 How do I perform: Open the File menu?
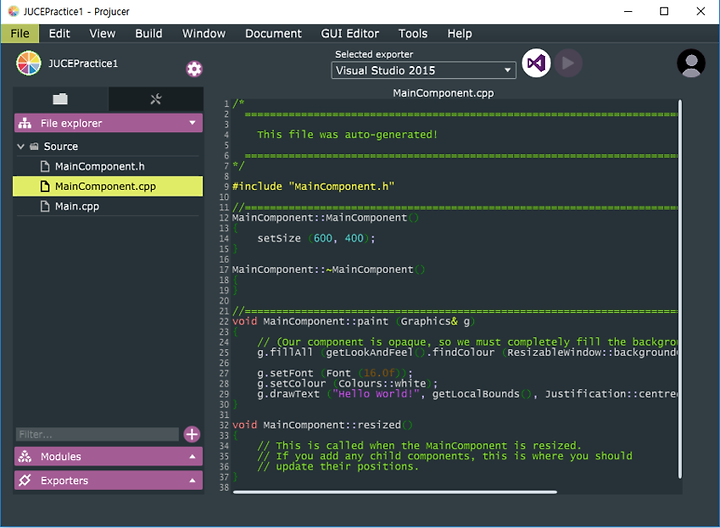pos(20,34)
